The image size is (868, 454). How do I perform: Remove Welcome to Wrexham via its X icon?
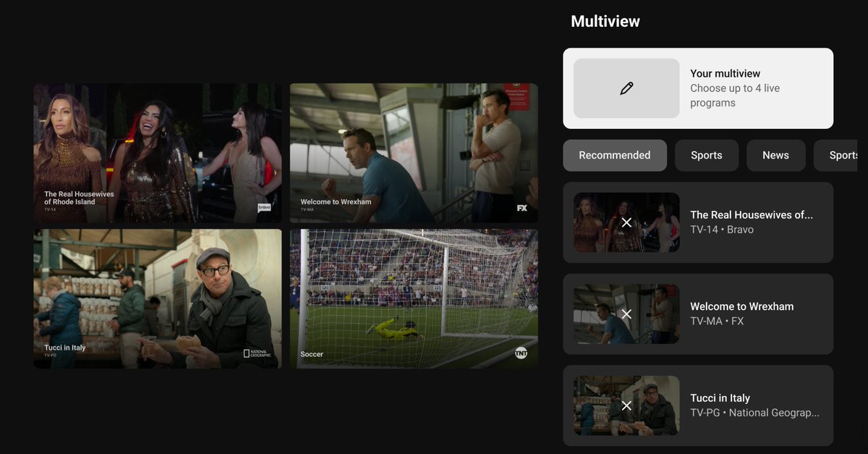[x=626, y=314]
